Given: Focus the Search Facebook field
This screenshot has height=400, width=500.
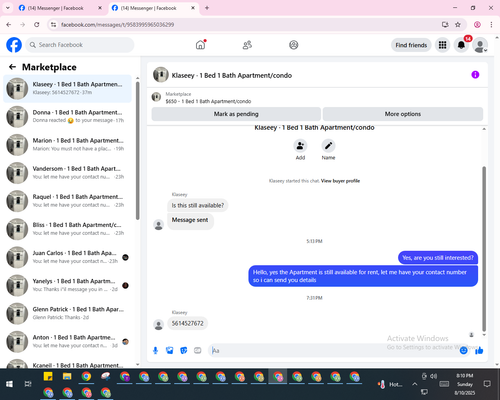Looking at the screenshot, I should 80,45.
